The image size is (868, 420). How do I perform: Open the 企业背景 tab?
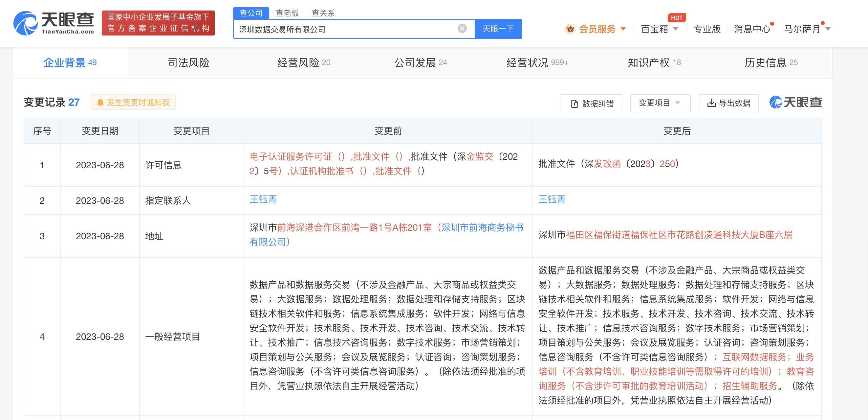tap(71, 63)
